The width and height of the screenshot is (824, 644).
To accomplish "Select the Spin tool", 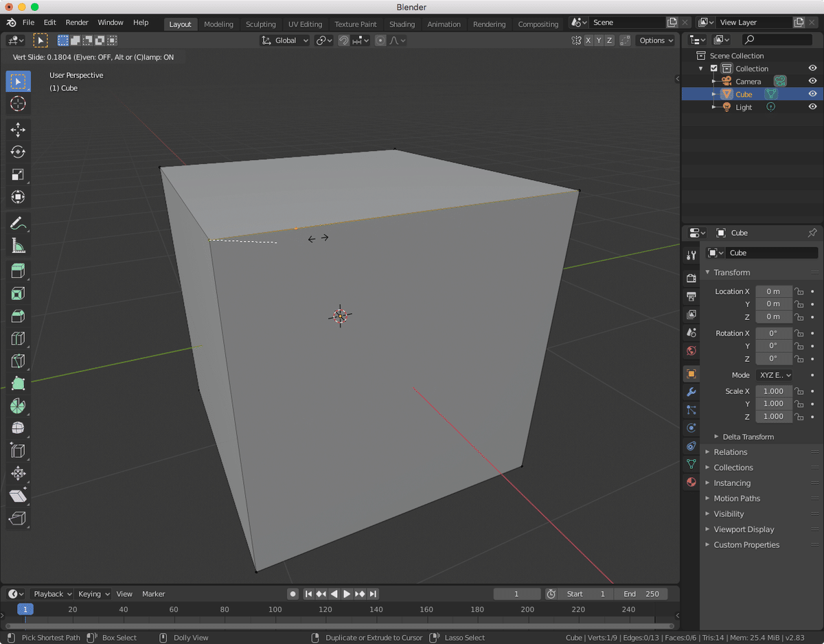I will [19, 406].
